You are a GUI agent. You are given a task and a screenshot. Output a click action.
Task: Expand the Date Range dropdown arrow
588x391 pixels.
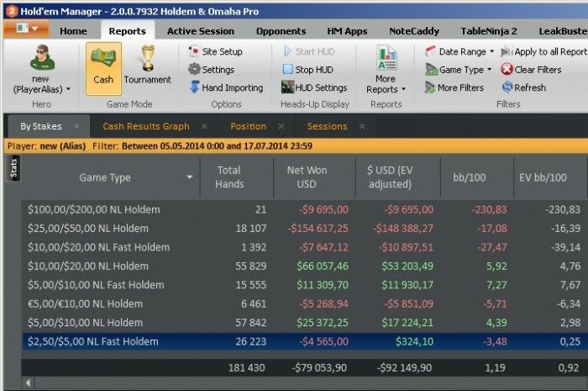[x=491, y=51]
